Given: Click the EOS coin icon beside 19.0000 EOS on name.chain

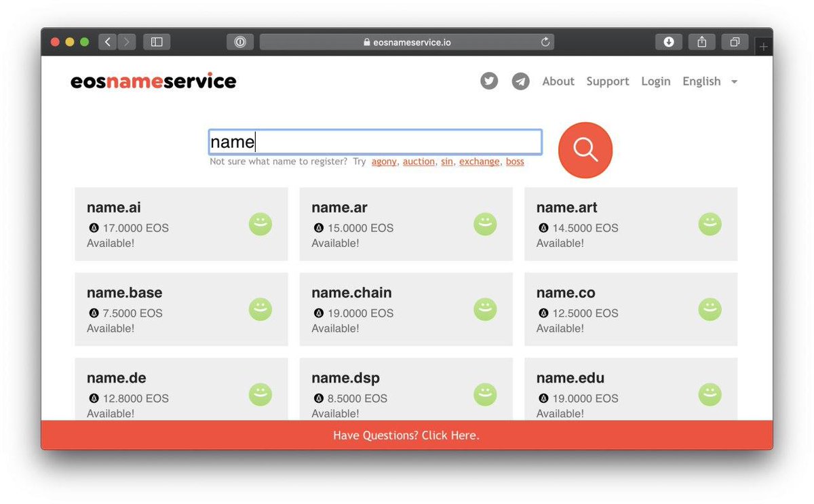Looking at the screenshot, I should pyautogui.click(x=318, y=313).
